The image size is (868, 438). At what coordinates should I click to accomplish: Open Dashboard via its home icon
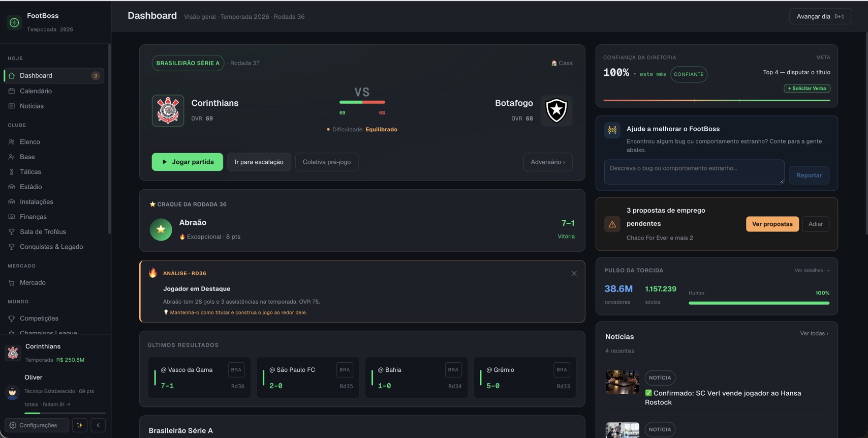click(12, 75)
